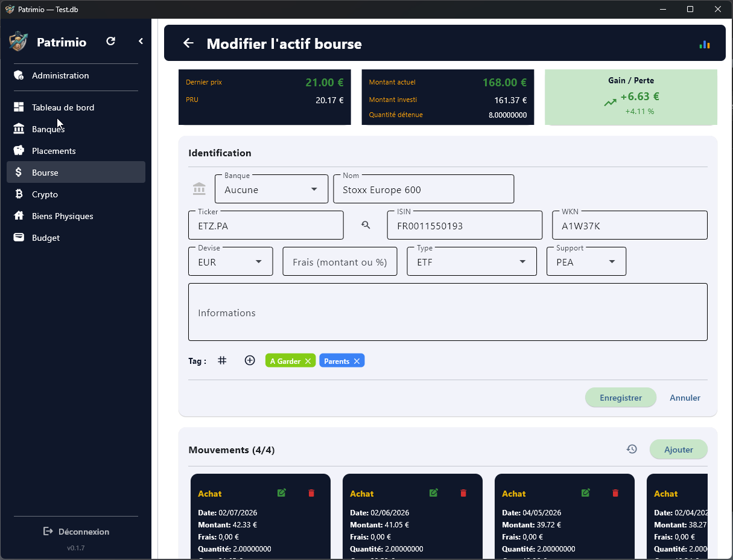Navigate to the Crypto section
The image size is (733, 560).
[76, 194]
